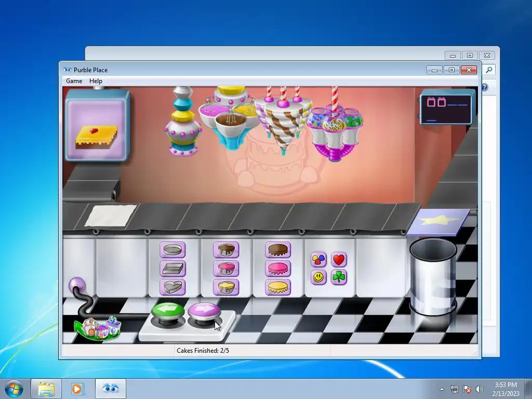Open the Action Center flag icon

click(467, 389)
